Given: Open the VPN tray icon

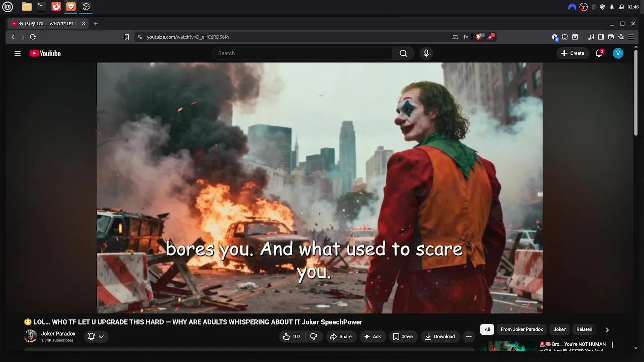Looking at the screenshot, I should point(572,7).
